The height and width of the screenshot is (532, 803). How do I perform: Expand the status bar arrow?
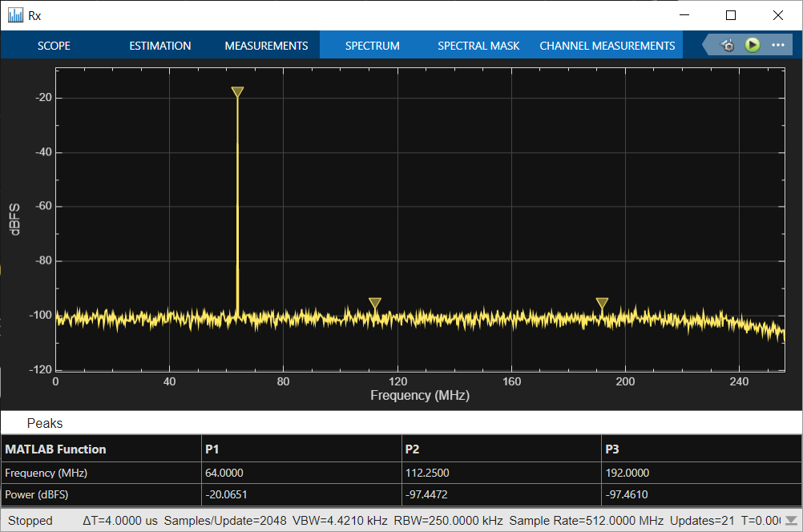point(791,520)
